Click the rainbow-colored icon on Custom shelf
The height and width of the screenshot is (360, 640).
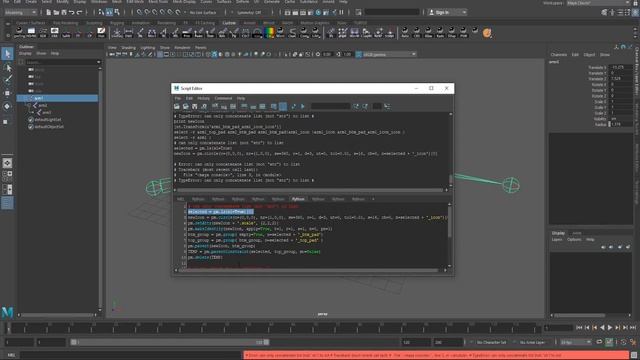pos(269,33)
